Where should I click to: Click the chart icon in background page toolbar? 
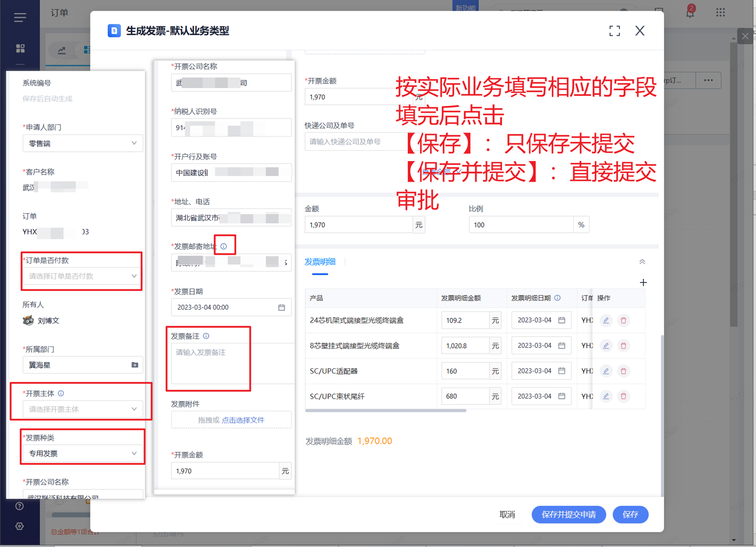[62, 50]
